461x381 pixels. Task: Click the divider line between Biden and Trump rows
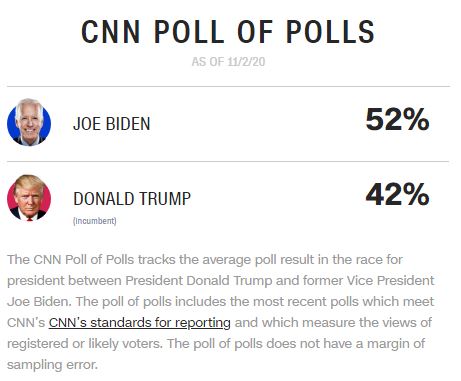(228, 162)
